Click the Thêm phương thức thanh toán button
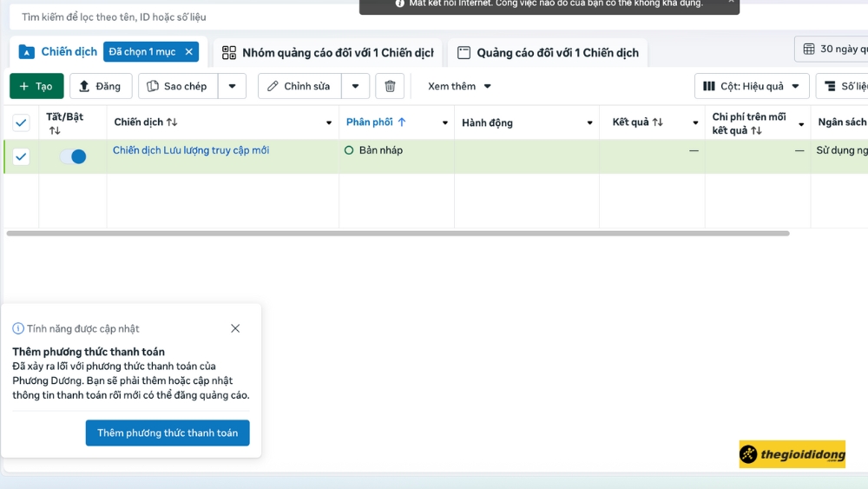 coord(168,433)
